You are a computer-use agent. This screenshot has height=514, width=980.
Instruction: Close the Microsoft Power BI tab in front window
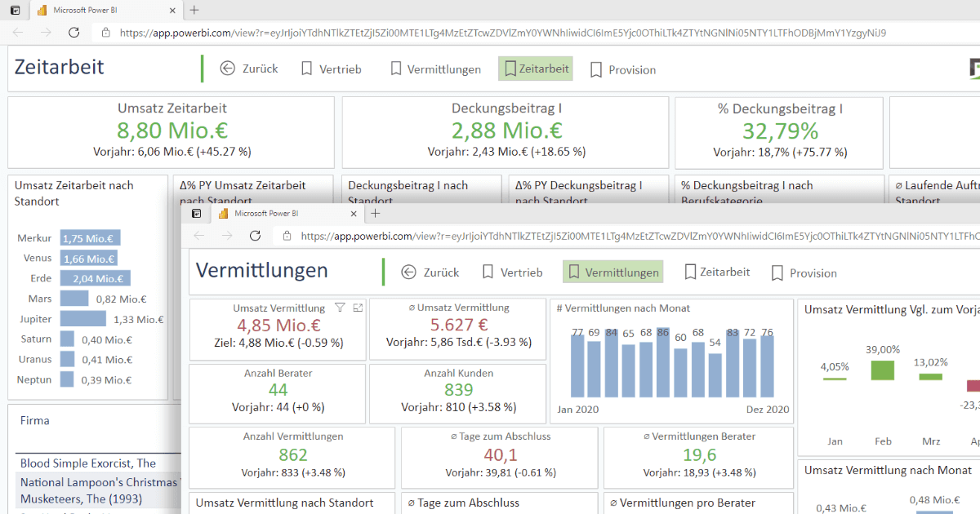pos(354,214)
